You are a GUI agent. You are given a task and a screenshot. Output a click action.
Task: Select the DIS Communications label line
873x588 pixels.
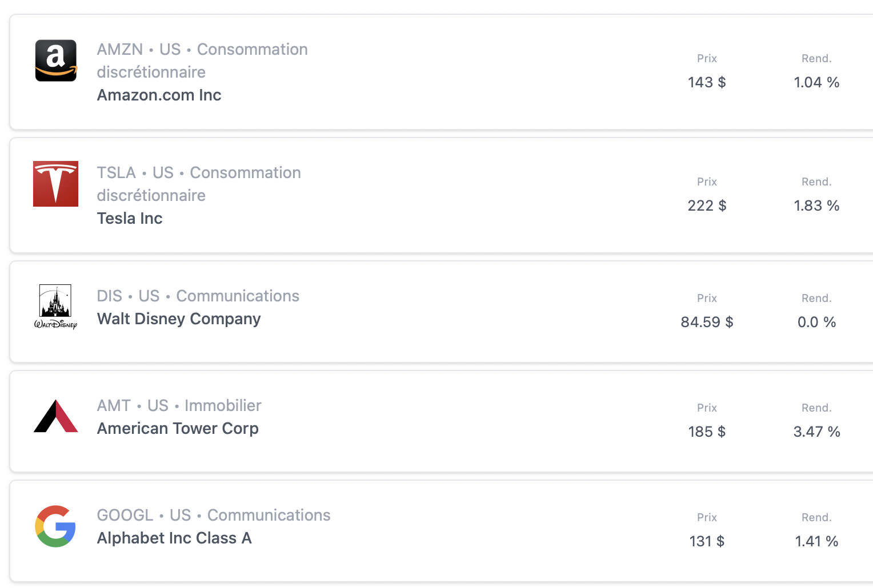pyautogui.click(x=198, y=296)
